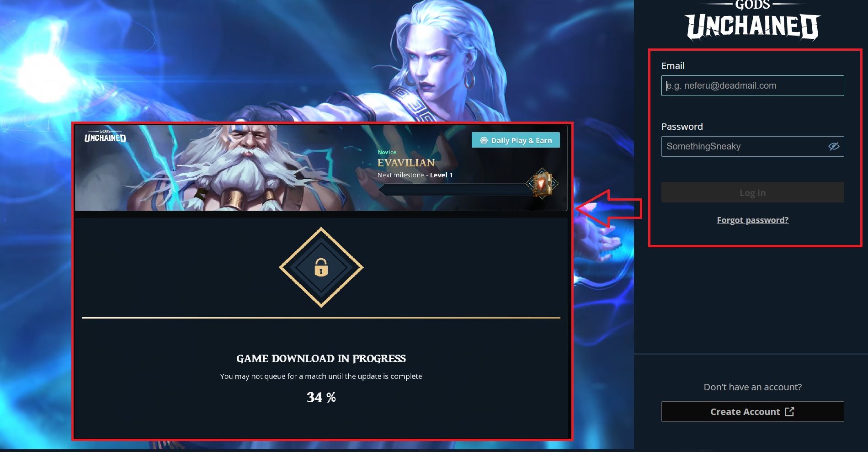
Task: Click the next milestone progress bar
Action: coord(454,189)
